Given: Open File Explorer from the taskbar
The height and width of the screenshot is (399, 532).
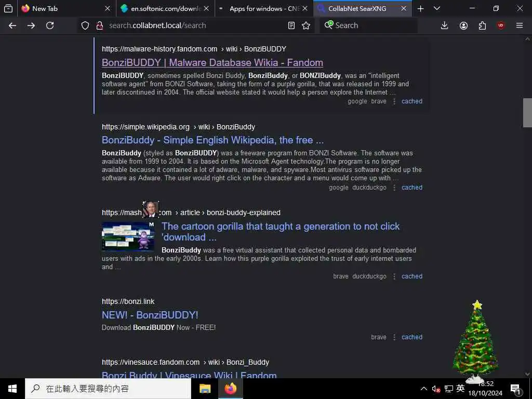Looking at the screenshot, I should tap(205, 389).
